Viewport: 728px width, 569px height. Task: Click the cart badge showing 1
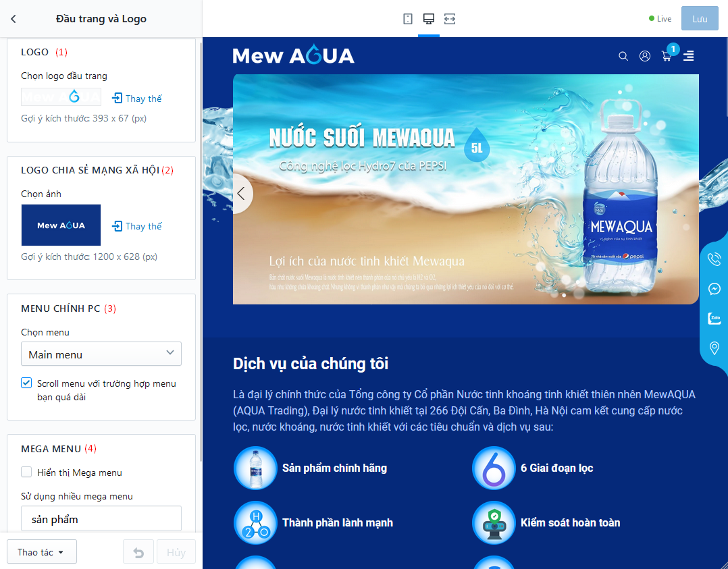pos(673,49)
